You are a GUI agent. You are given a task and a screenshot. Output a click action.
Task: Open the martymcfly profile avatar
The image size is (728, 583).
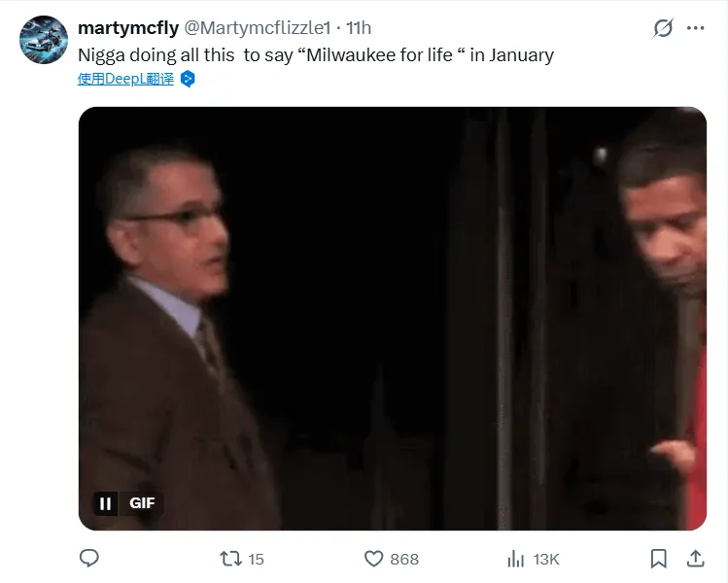[44, 39]
